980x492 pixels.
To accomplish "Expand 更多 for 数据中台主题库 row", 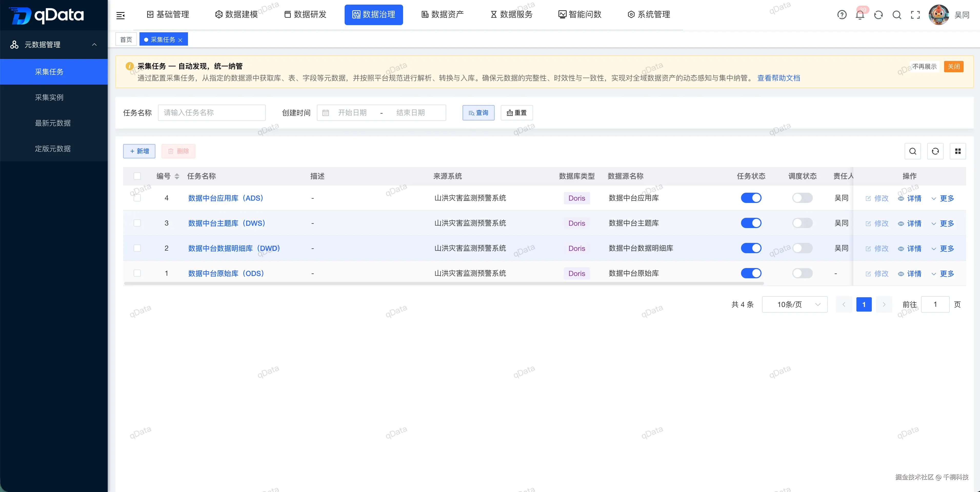I will coord(943,223).
